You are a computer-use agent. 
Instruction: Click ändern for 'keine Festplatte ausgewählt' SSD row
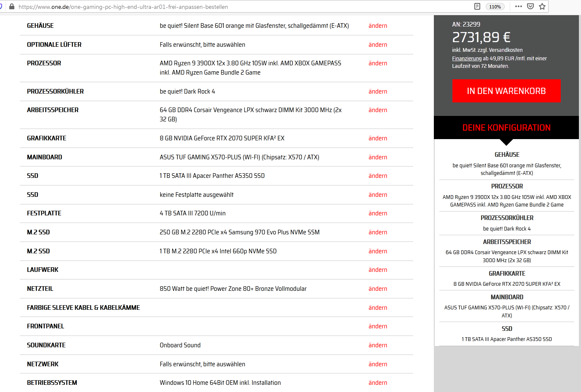[378, 195]
